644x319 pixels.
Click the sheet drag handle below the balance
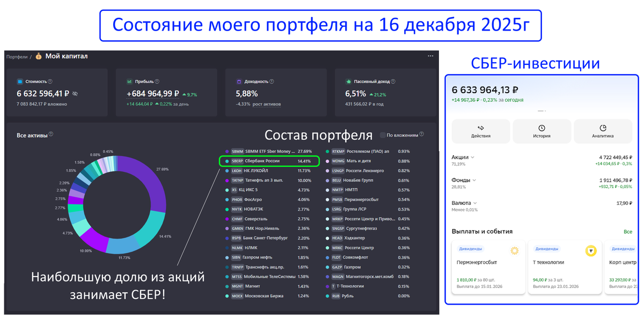pyautogui.click(x=541, y=111)
